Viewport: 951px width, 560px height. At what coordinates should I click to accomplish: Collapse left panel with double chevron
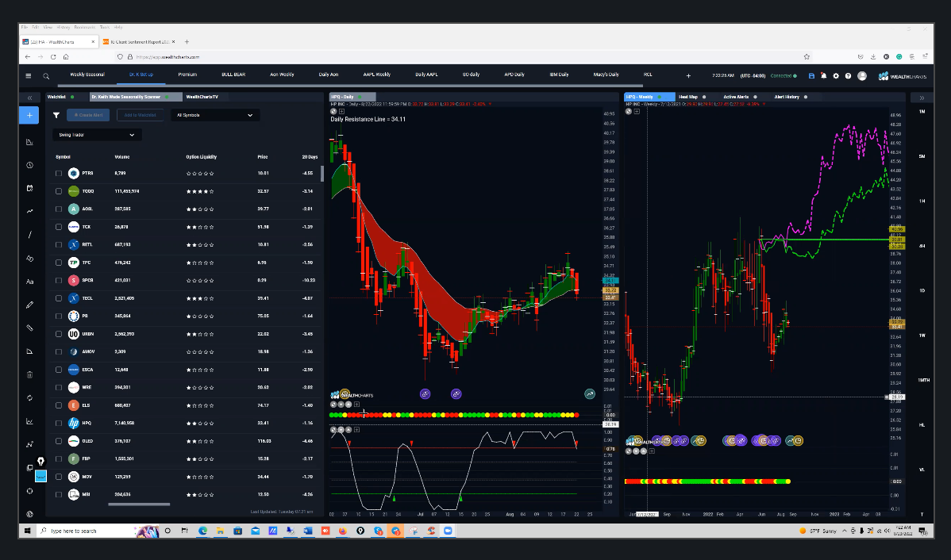pos(29,98)
